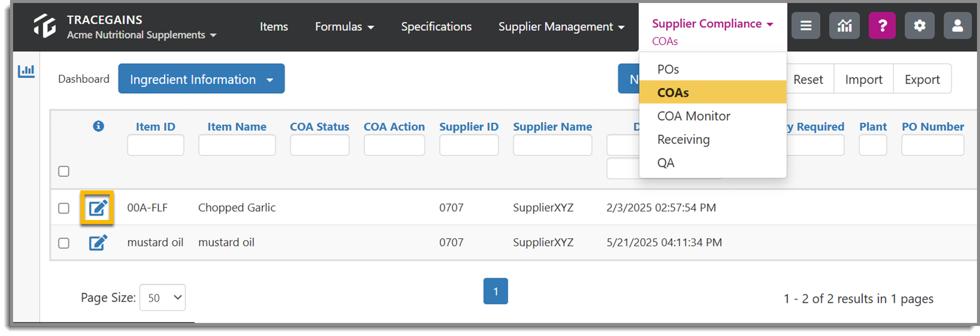
Task: Open the hamburger menu icon
Action: [806, 26]
